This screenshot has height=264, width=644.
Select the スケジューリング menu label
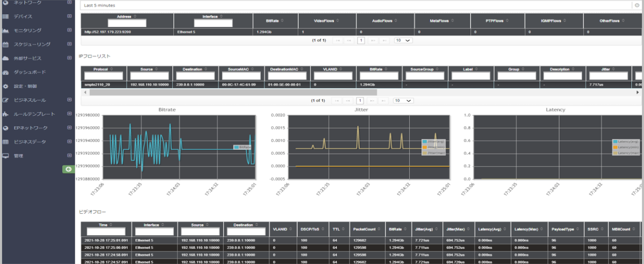[x=32, y=44]
